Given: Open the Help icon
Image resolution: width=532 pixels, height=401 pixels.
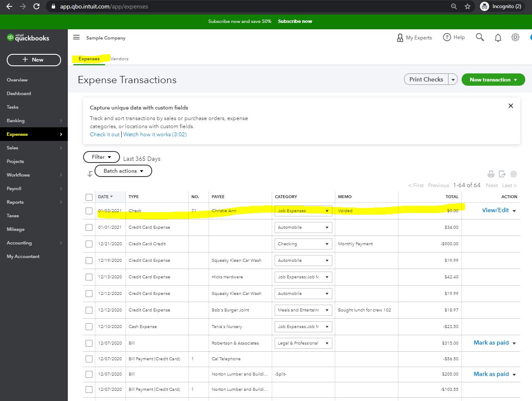Looking at the screenshot, I should [x=447, y=37].
